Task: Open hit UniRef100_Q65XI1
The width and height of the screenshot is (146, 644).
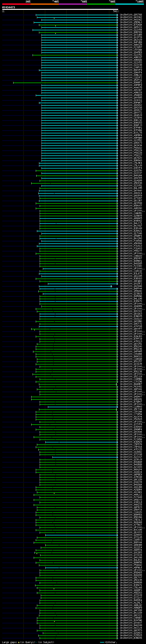Action: pyautogui.click(x=131, y=27)
